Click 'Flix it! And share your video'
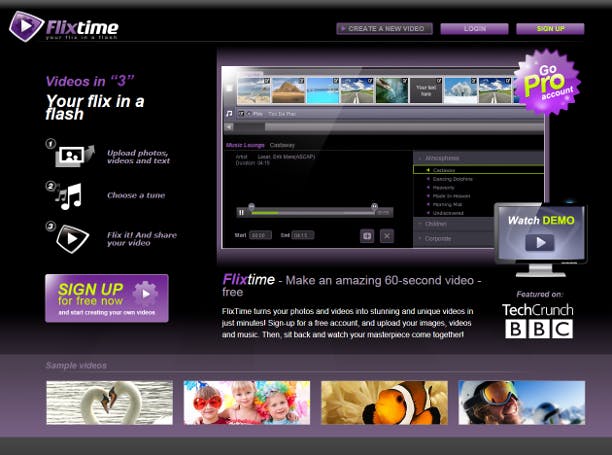 click(142, 239)
